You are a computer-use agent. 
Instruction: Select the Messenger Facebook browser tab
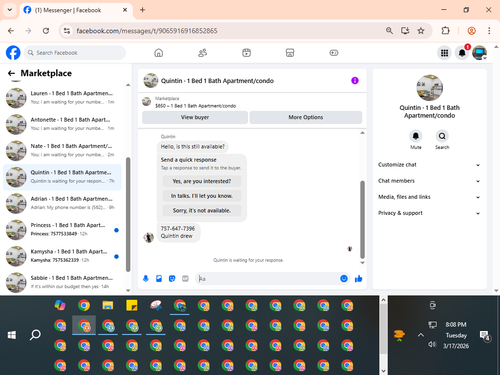pyautogui.click(x=76, y=10)
